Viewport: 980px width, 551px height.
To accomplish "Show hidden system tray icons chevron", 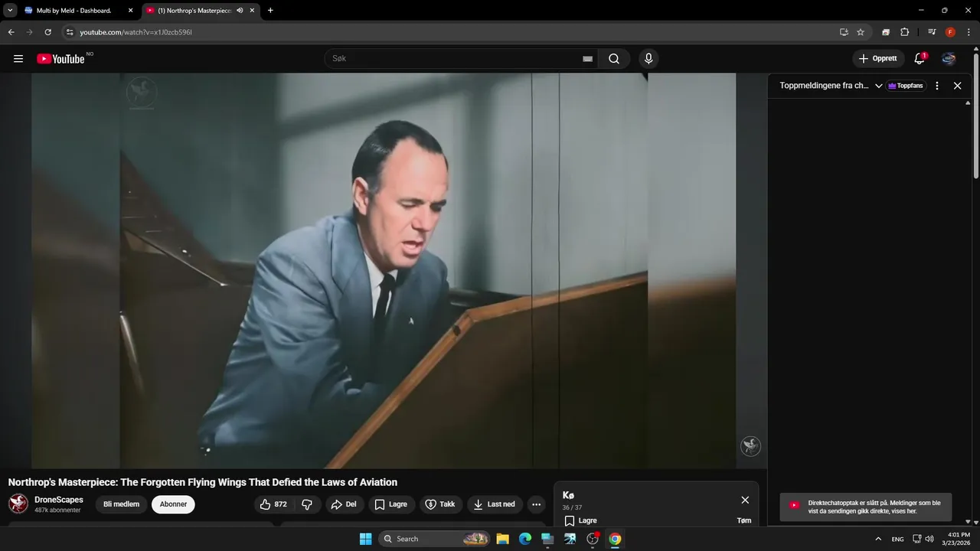I will [878, 539].
